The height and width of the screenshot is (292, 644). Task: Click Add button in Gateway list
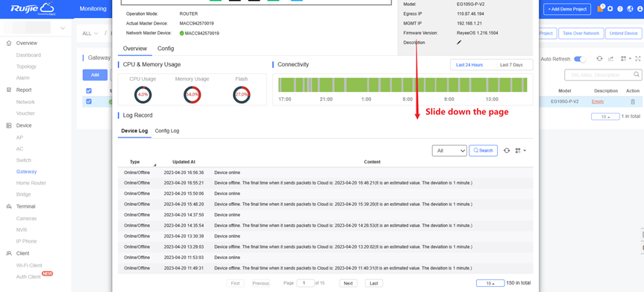[x=95, y=75]
